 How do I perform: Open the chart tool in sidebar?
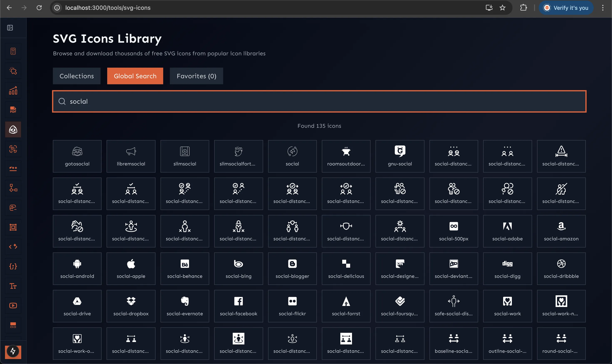(13, 91)
